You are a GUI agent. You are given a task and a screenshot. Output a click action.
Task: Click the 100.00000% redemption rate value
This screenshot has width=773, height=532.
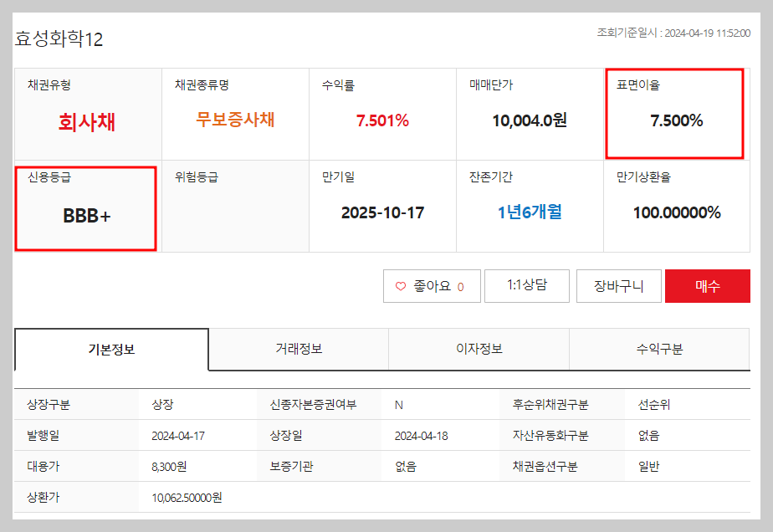[x=676, y=212]
